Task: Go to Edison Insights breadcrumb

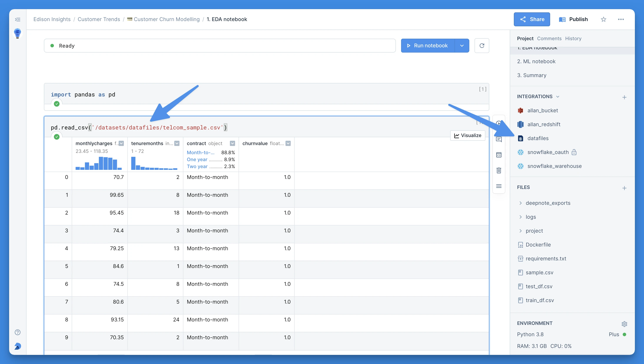Action: (52, 19)
